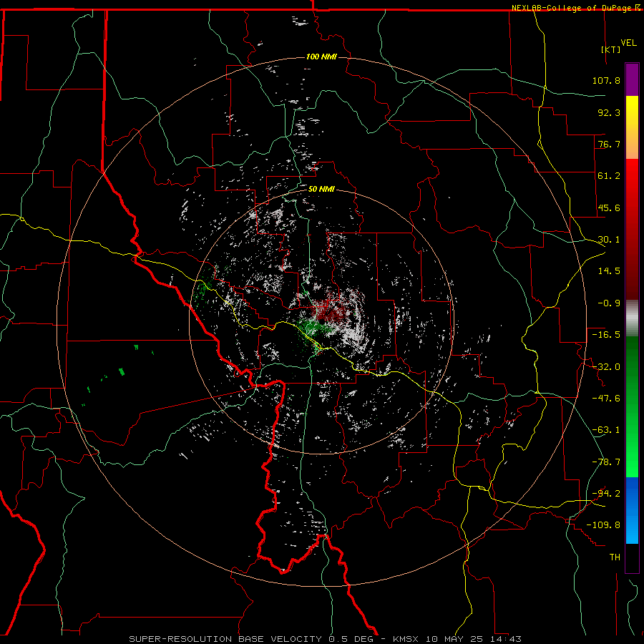The image size is (644, 644).
Task: Click the 92.3 velocity scale value
Action: 609,112
